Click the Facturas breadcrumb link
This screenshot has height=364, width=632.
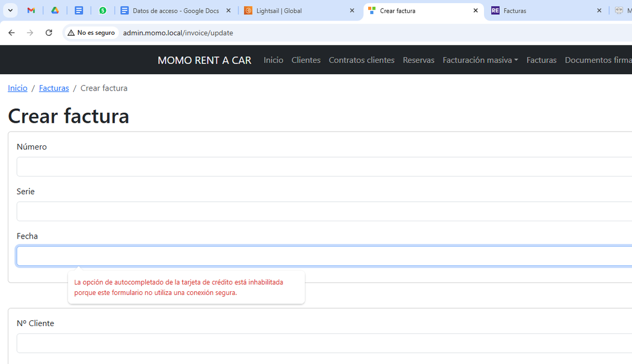[x=54, y=88]
